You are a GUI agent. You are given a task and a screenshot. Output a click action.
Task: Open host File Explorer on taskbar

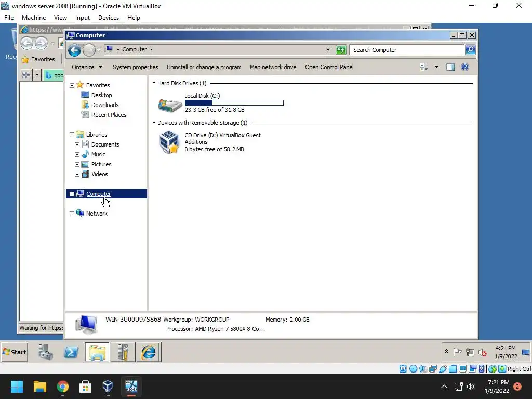click(x=39, y=387)
